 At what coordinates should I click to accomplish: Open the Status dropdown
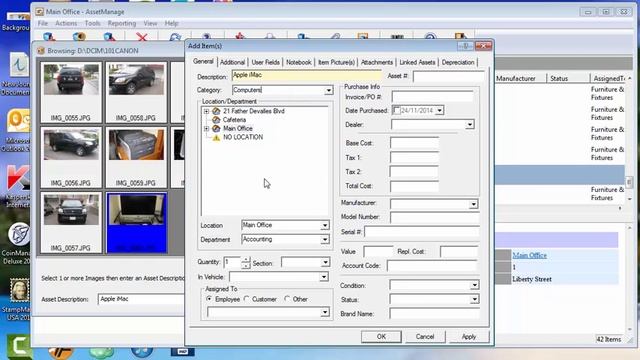[x=474, y=300]
